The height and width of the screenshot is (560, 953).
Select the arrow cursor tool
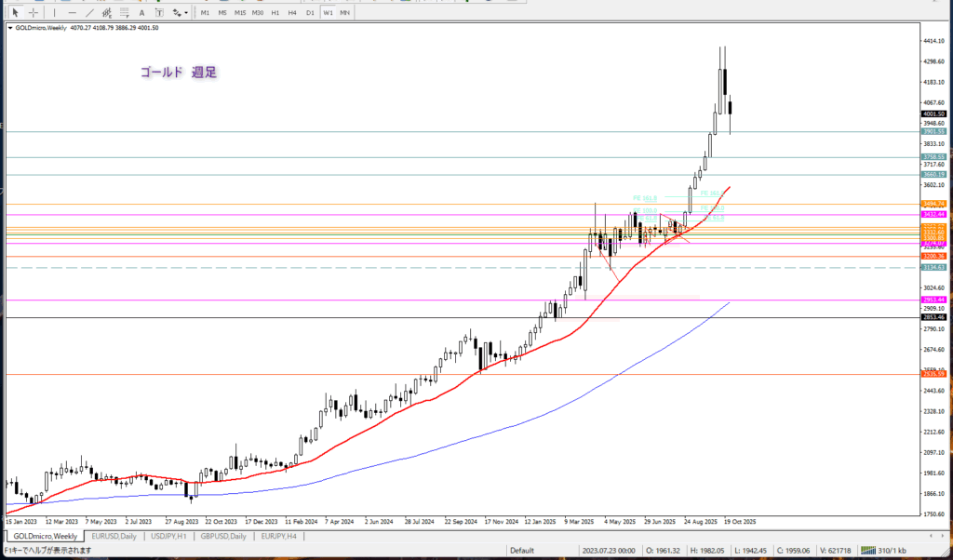[x=15, y=12]
